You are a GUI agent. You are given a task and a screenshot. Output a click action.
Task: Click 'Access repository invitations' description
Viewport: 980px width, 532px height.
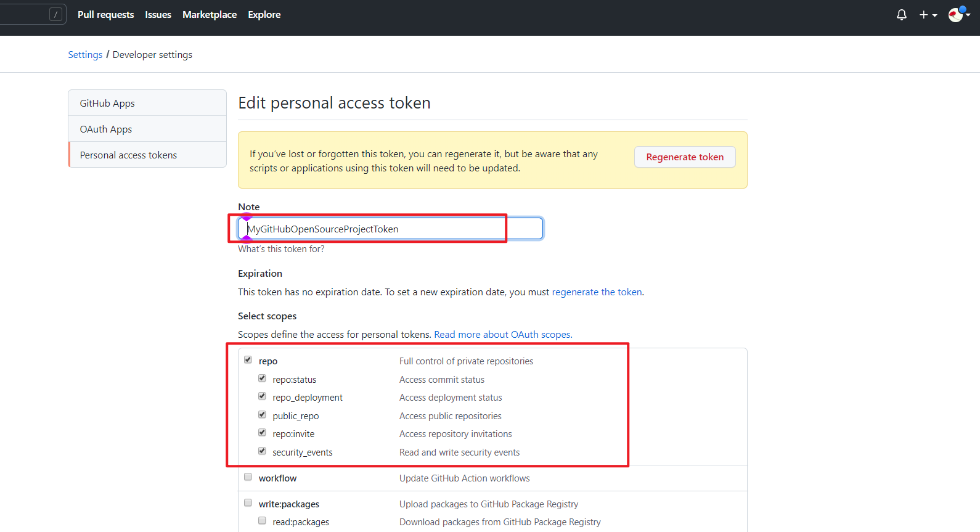coord(455,434)
